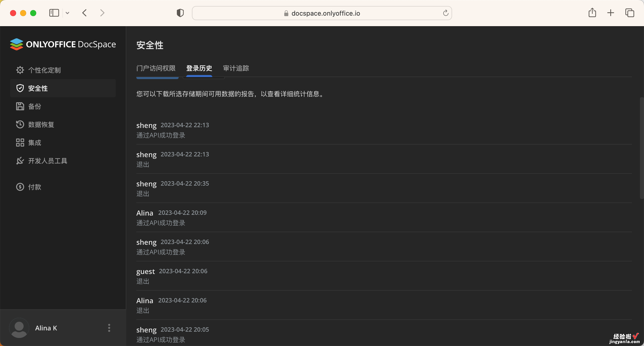Open 数据恢复 in the sidebar
The height and width of the screenshot is (346, 644).
point(63,124)
